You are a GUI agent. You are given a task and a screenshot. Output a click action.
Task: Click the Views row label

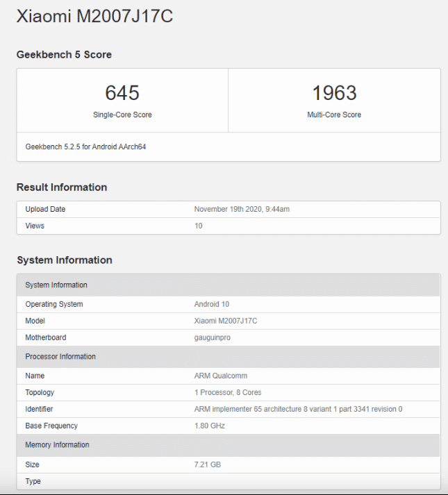click(35, 226)
